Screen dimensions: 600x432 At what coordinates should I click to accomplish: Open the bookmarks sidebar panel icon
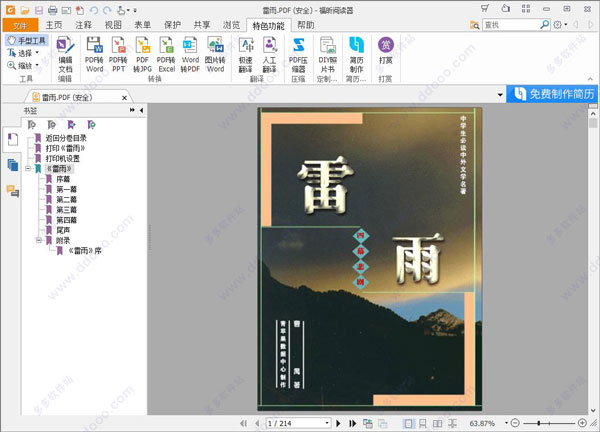[12, 140]
